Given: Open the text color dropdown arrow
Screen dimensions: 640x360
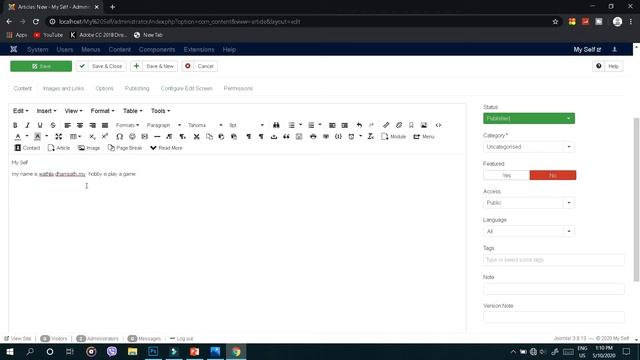Looking at the screenshot, I should (27, 137).
